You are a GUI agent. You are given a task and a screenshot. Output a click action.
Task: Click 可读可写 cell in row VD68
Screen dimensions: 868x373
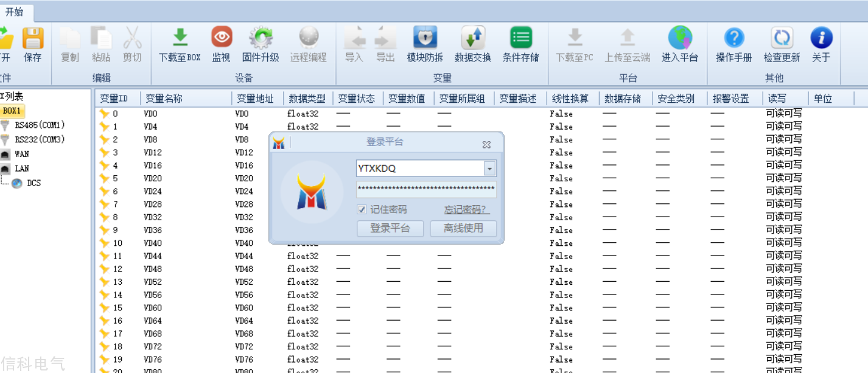point(784,333)
